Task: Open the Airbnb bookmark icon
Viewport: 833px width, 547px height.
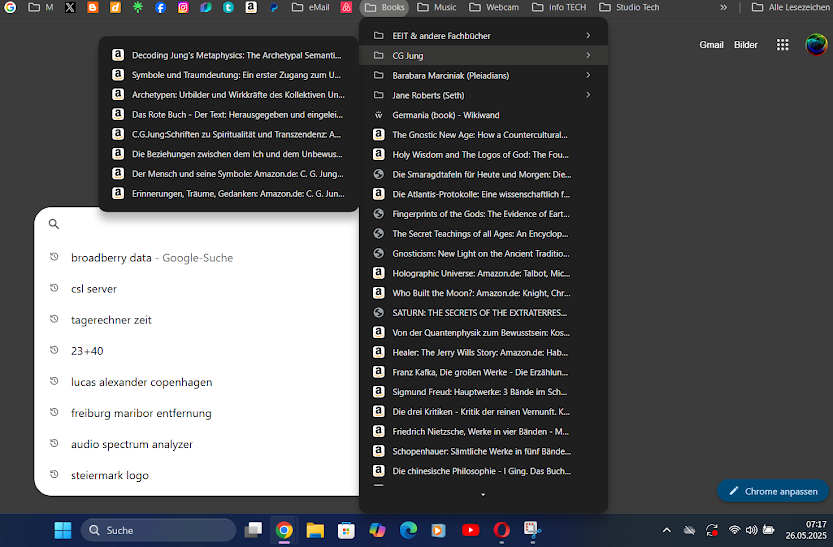Action: (346, 7)
